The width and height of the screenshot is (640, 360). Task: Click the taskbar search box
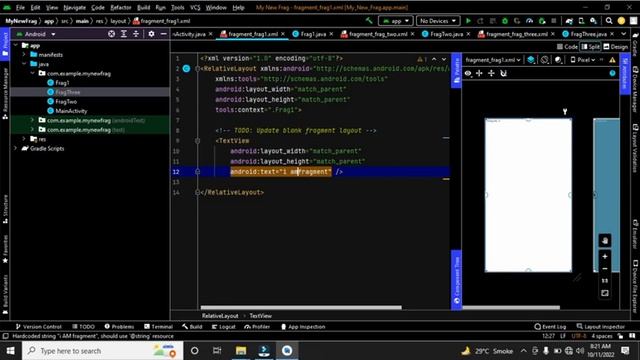click(x=102, y=351)
